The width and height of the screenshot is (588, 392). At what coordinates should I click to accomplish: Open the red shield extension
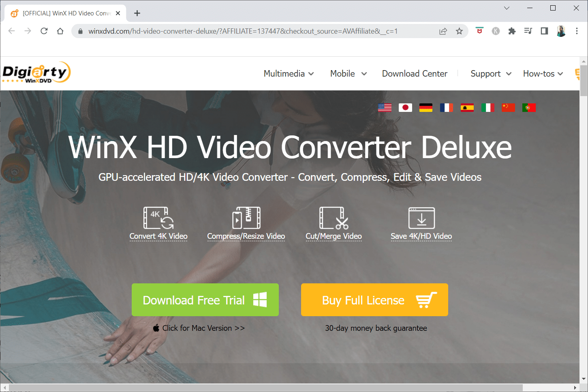click(x=479, y=31)
